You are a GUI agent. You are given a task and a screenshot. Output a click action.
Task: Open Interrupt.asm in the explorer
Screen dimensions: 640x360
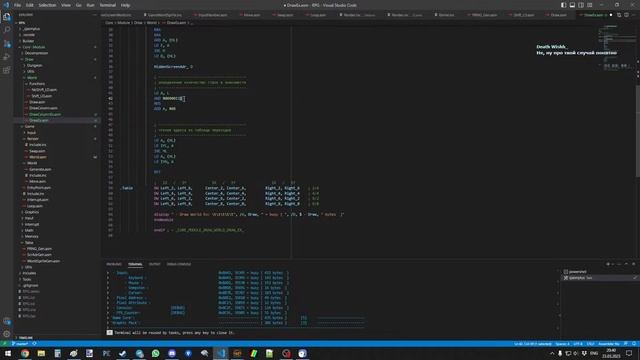pos(38,200)
